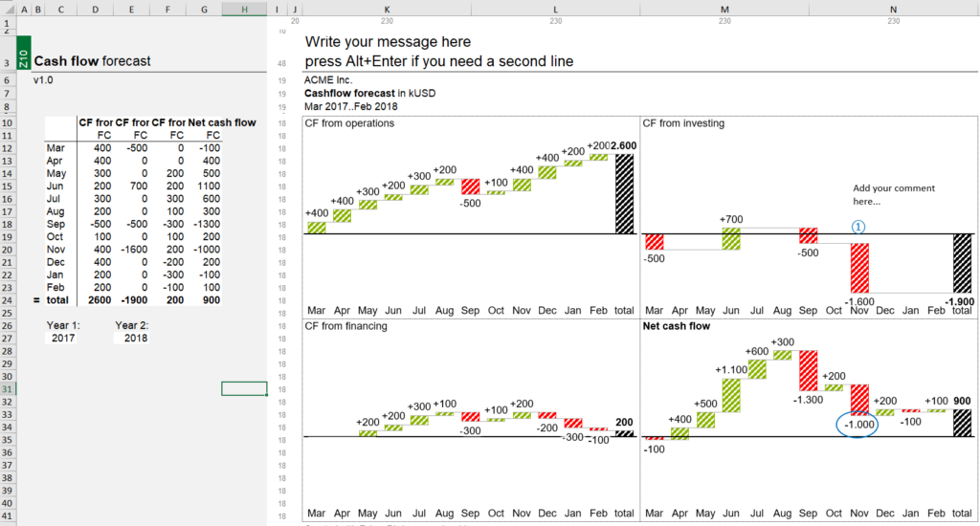
Task: Click the Select All corner triangle
Action: 10,10
